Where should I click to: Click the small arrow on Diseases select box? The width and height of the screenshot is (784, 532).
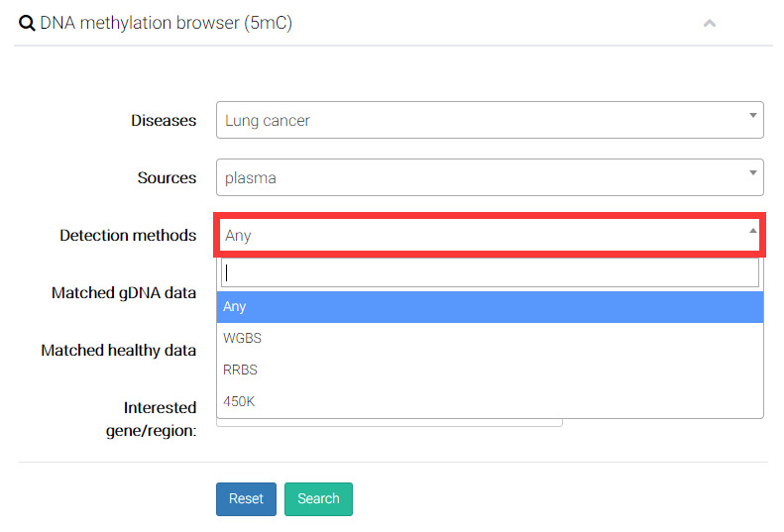tap(753, 115)
